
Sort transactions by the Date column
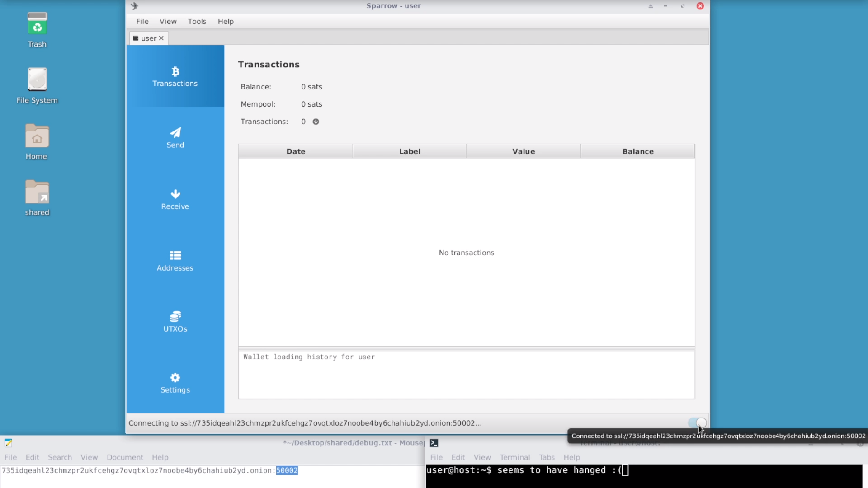tap(295, 151)
